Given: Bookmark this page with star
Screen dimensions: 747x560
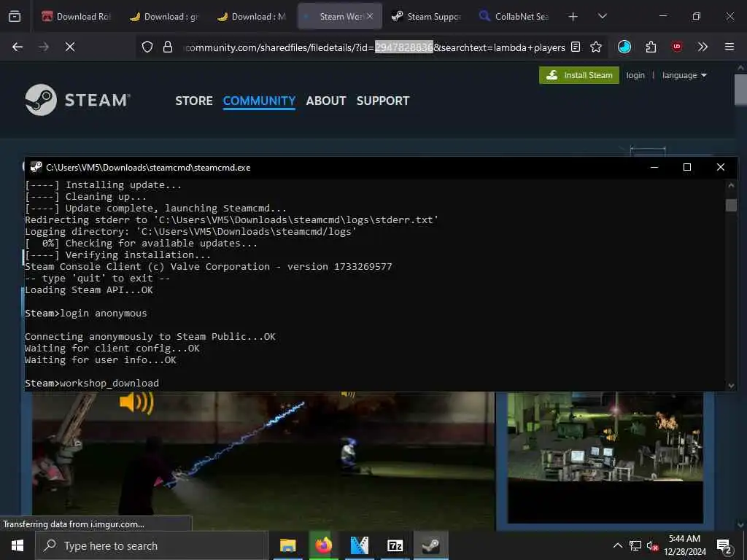Looking at the screenshot, I should (x=596, y=47).
